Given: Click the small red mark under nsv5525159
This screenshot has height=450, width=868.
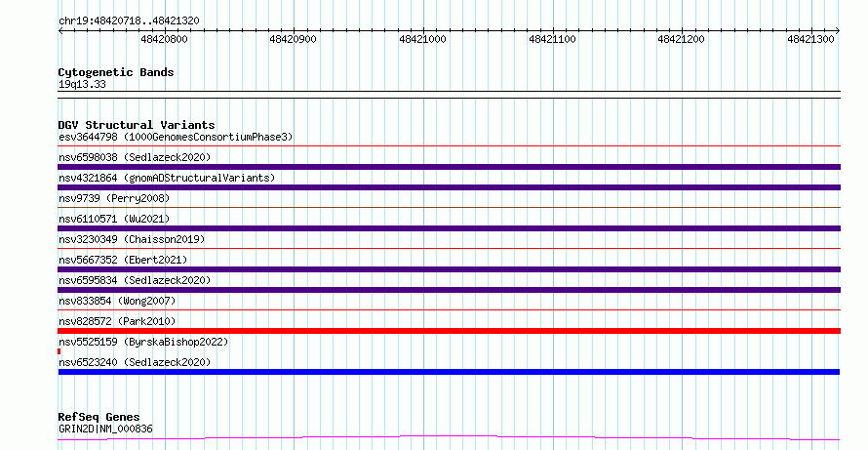Looking at the screenshot, I should (x=59, y=351).
